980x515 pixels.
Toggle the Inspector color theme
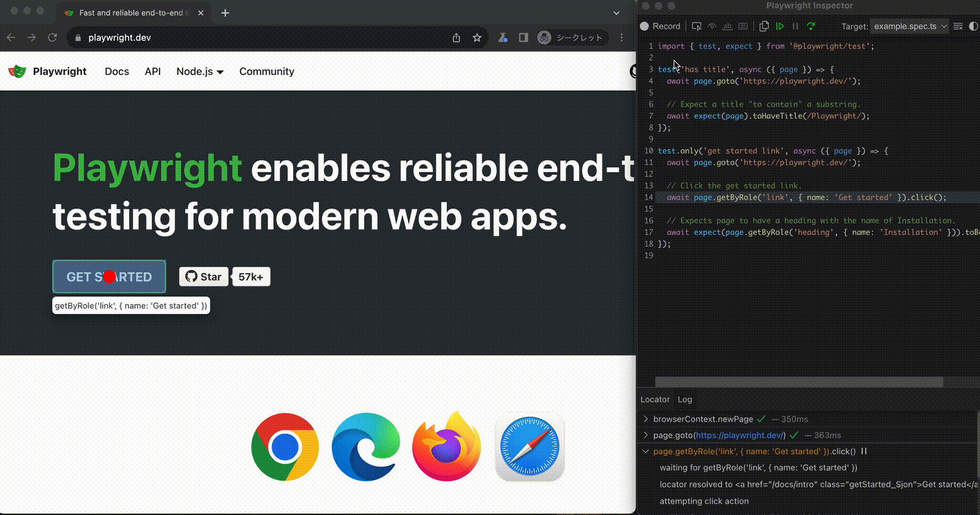[974, 26]
